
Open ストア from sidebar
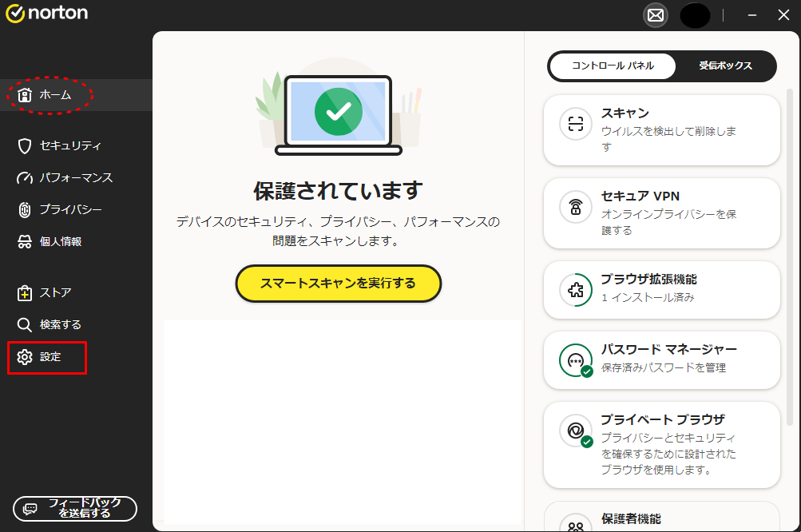76,293
